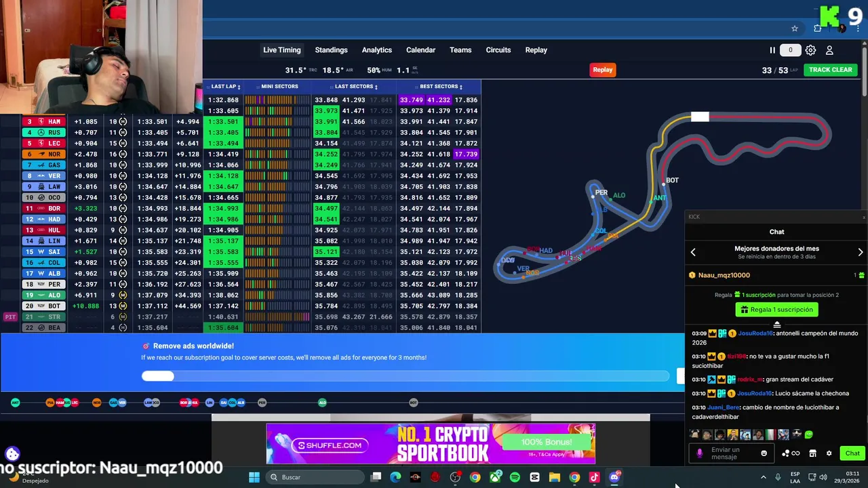868x488 pixels.
Task: Open Juani_Bere's profile from chat
Action: (723, 407)
